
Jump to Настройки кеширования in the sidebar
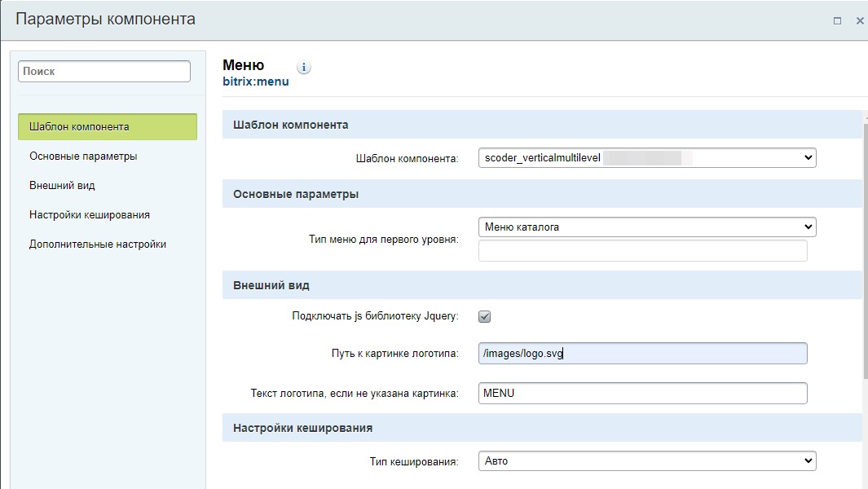click(x=89, y=215)
